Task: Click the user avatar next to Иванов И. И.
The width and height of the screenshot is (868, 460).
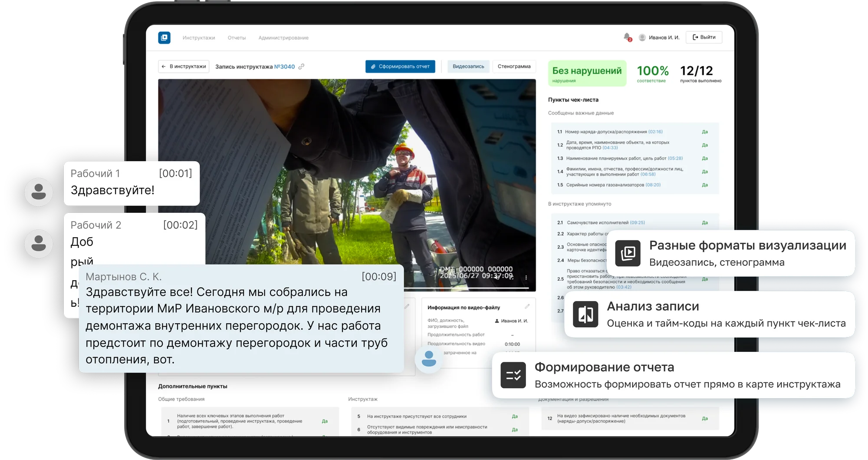Action: click(x=642, y=38)
